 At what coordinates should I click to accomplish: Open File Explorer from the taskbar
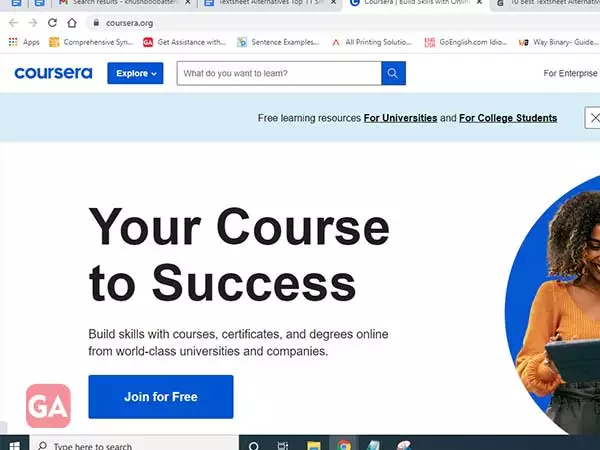tap(314, 445)
